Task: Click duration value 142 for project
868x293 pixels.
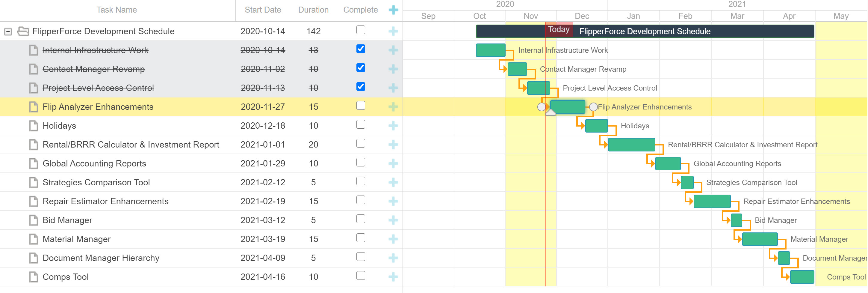Action: [x=313, y=31]
